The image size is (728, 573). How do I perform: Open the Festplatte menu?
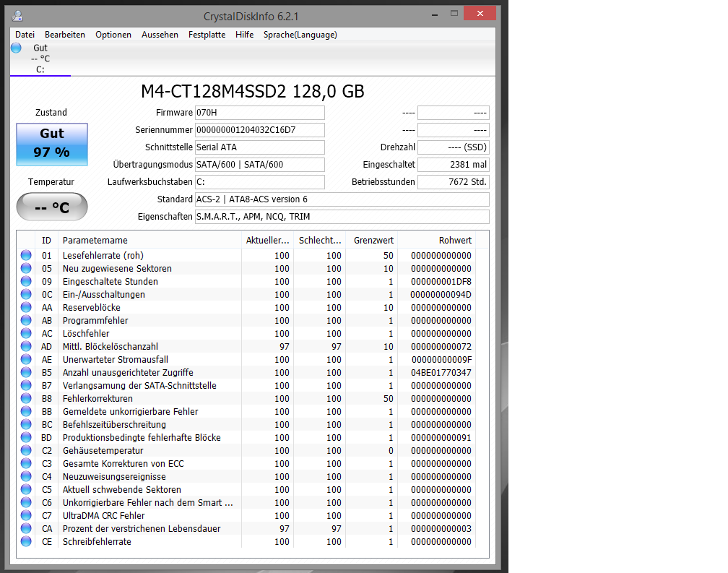(207, 35)
